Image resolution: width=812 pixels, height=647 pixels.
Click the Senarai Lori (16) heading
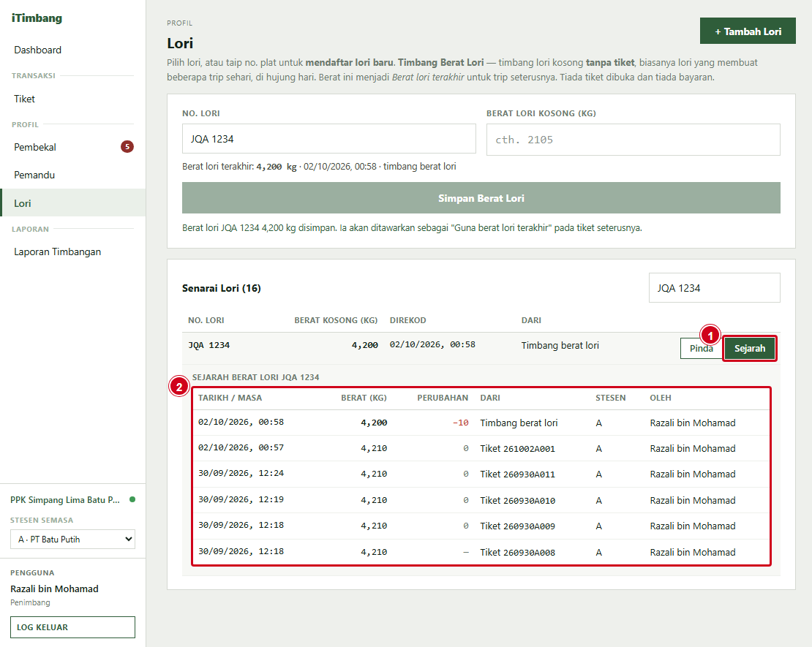(221, 288)
